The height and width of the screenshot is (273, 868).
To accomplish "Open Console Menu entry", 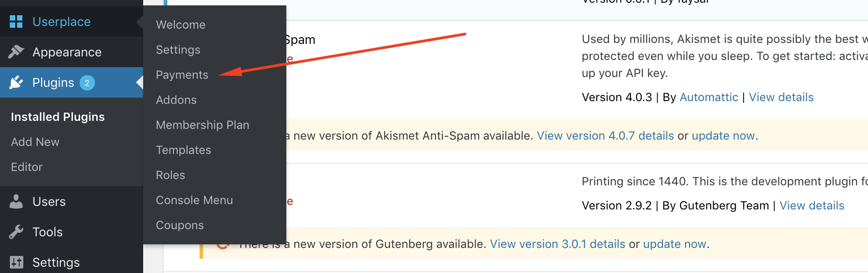I will pyautogui.click(x=194, y=200).
